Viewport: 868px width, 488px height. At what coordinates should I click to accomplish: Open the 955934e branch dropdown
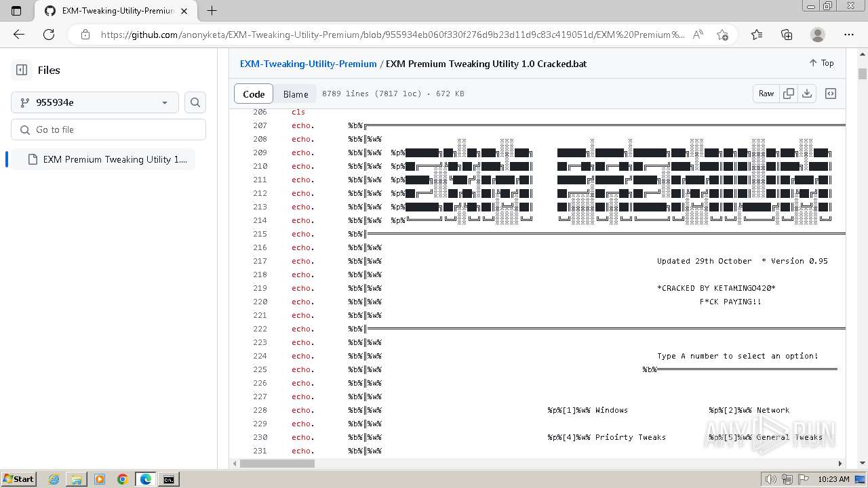click(95, 102)
